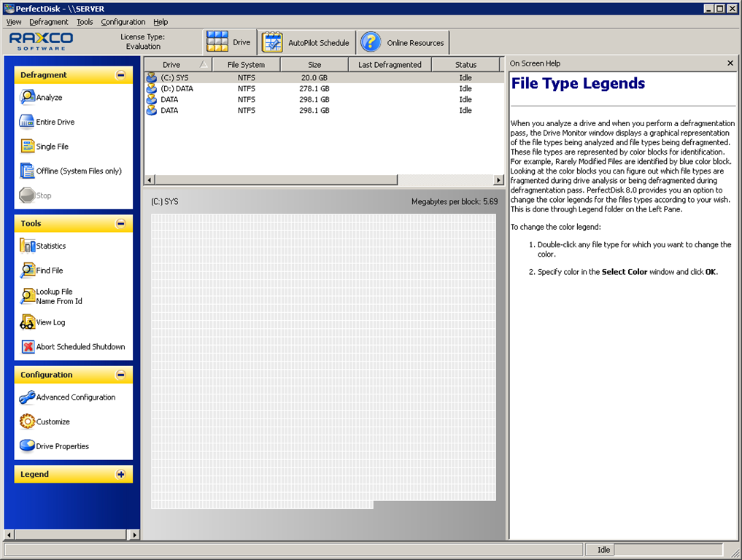Click the Abort Scheduled Shutdown red X icon
The width and height of the screenshot is (742, 560).
click(x=28, y=346)
